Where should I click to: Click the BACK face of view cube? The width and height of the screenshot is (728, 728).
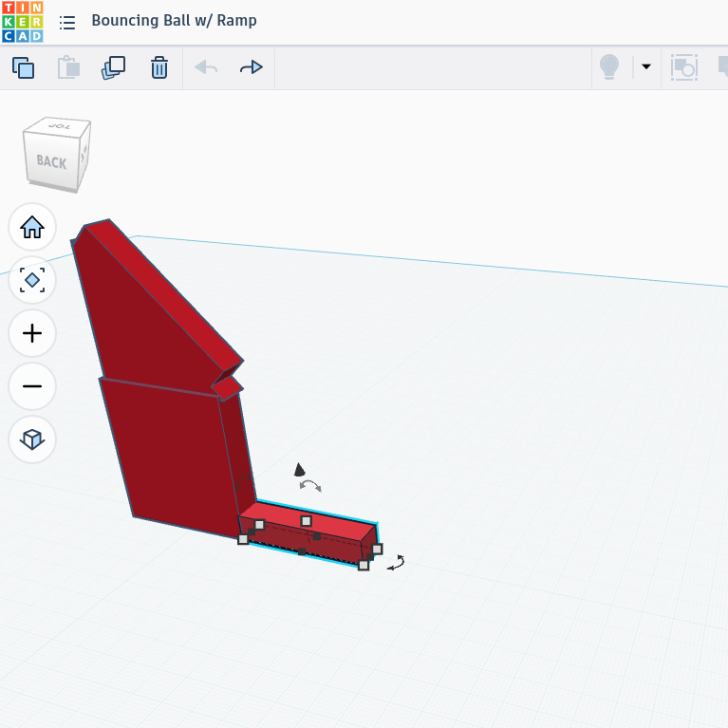coord(51,161)
